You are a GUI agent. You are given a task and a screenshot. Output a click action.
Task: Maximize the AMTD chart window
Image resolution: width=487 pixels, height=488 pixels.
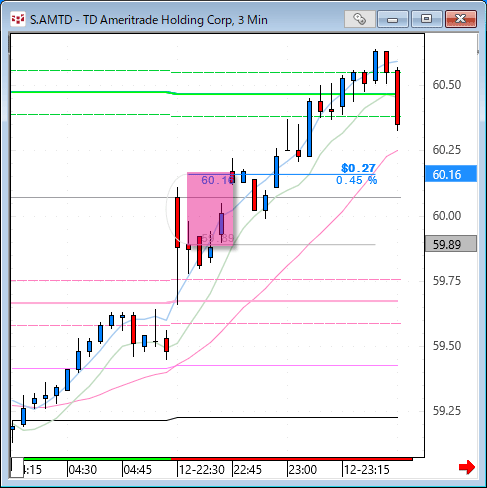[x=426, y=19]
